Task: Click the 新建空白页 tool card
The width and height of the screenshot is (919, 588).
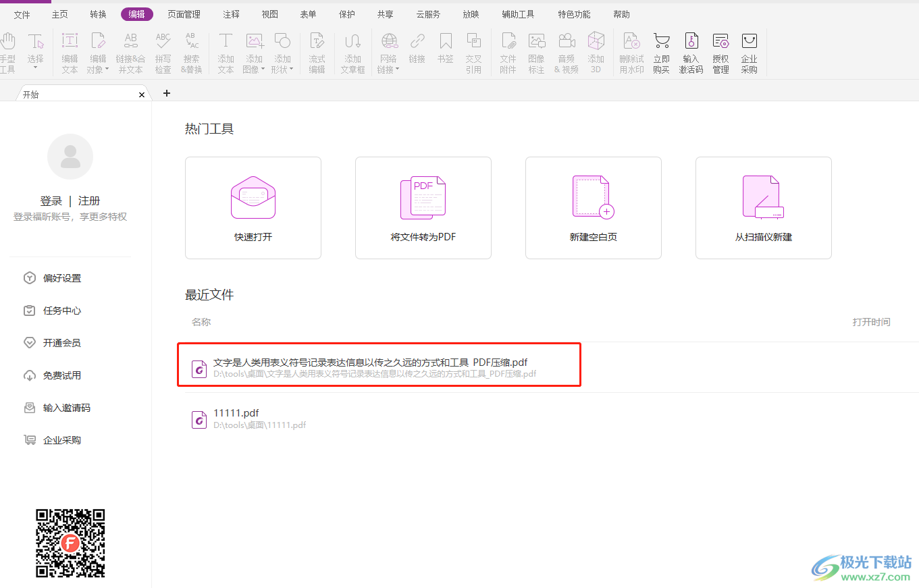Action: click(594, 208)
